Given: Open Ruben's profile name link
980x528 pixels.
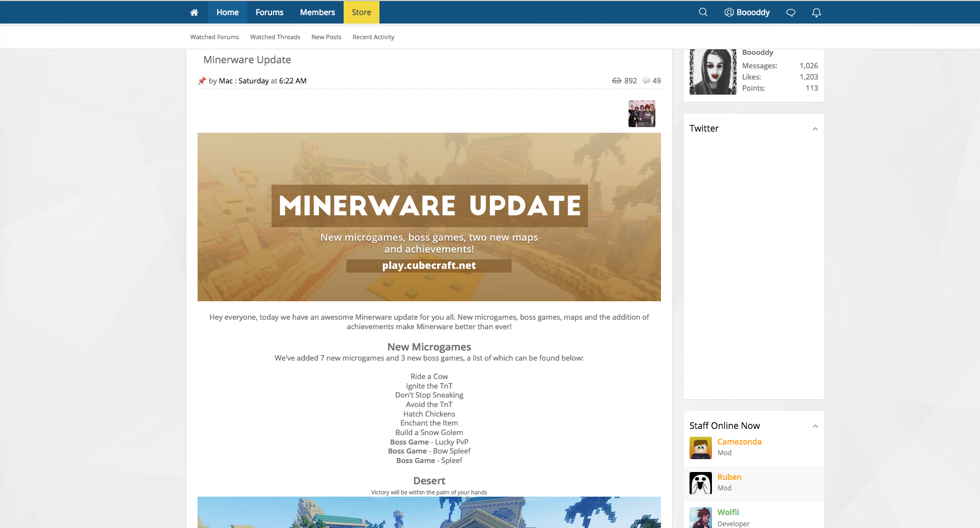Looking at the screenshot, I should [x=729, y=477].
